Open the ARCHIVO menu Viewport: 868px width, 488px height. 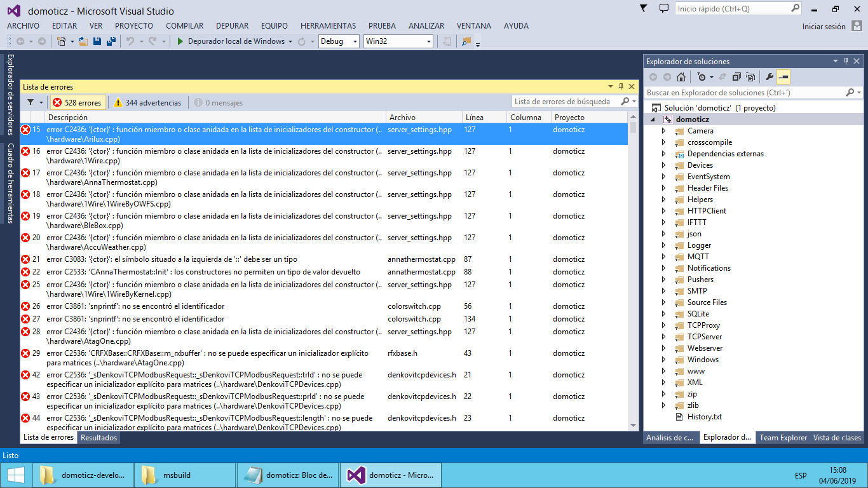pyautogui.click(x=23, y=26)
